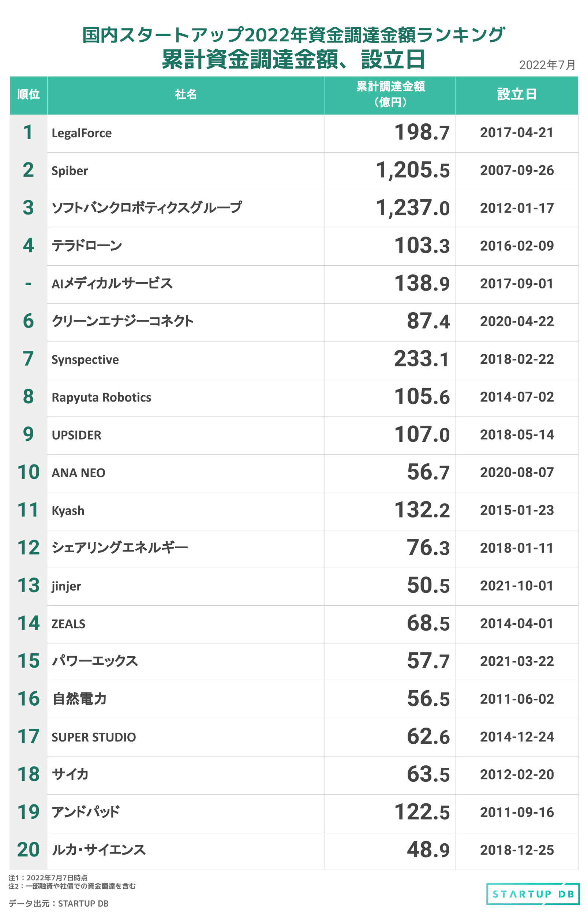
Task: Select the 76.3 amount value
Action: coord(428,548)
